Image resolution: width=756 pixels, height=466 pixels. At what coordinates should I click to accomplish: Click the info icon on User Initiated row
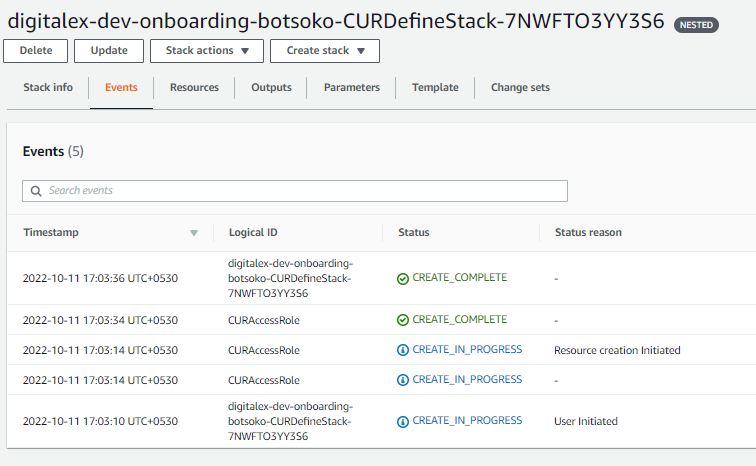[x=403, y=421]
